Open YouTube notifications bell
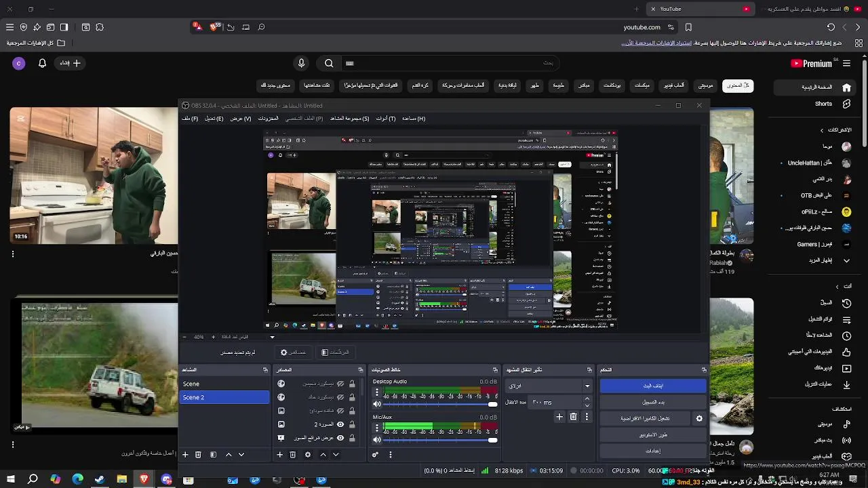 coord(42,63)
